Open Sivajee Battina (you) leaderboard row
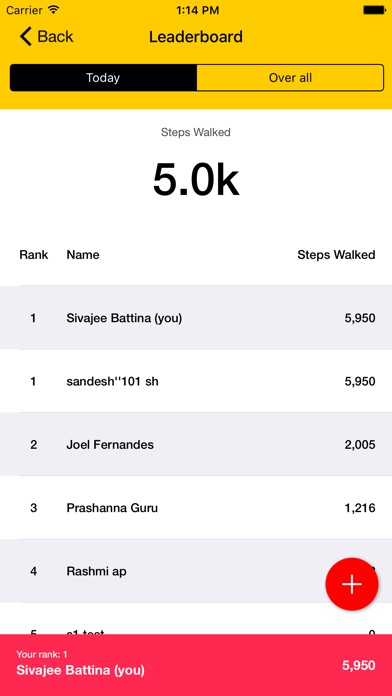This screenshot has width=392, height=696. (x=196, y=318)
